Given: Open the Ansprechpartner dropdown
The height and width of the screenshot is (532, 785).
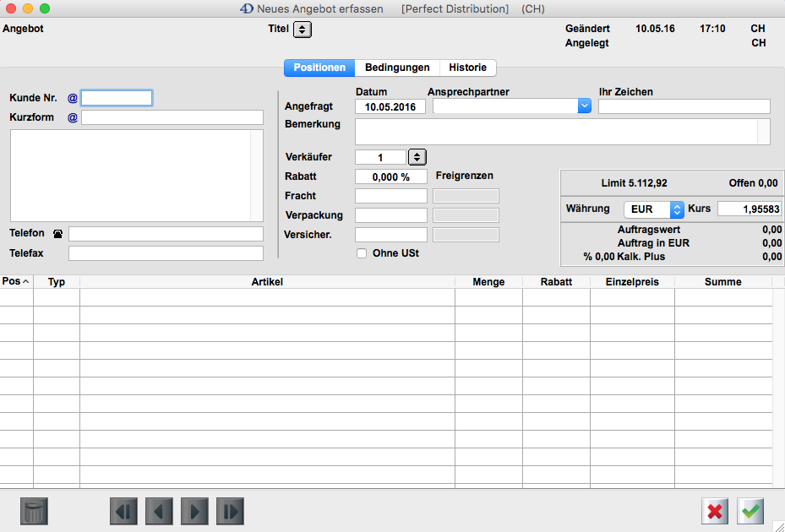Looking at the screenshot, I should pyautogui.click(x=584, y=106).
